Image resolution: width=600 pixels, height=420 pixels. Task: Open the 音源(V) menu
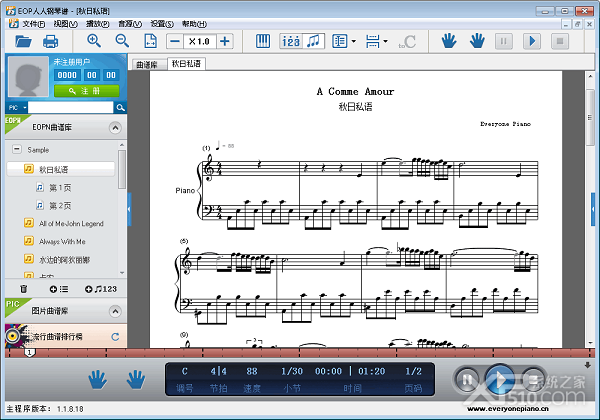130,24
